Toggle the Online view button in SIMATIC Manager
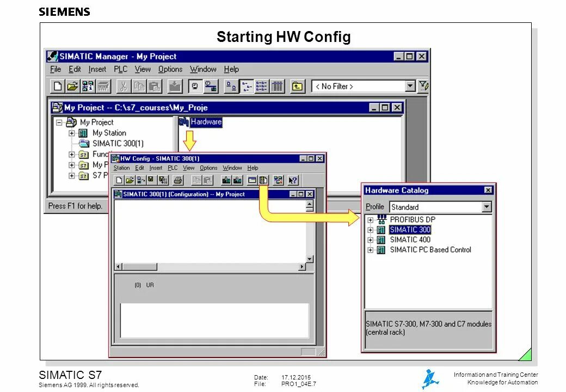This screenshot has width=566, height=392. [211, 86]
